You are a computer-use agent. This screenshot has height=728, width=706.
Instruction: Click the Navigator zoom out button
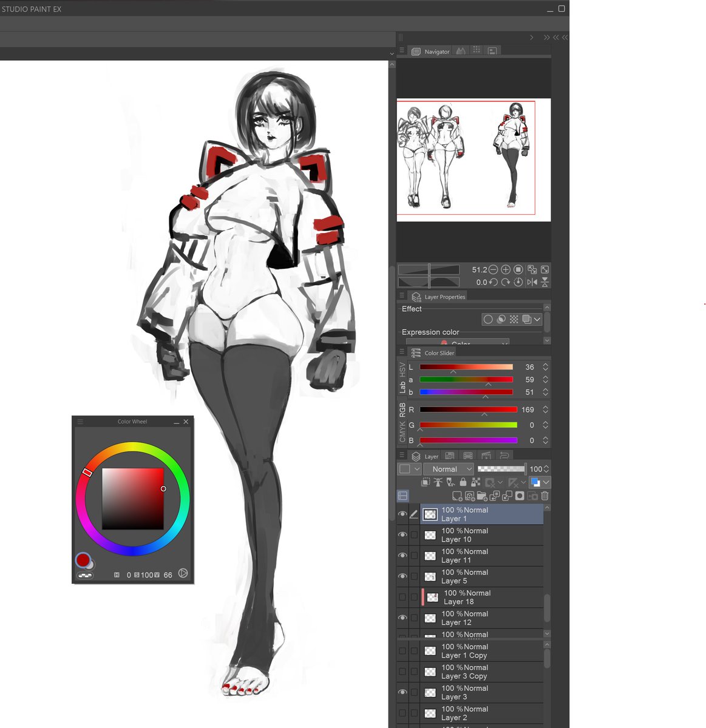(x=493, y=270)
